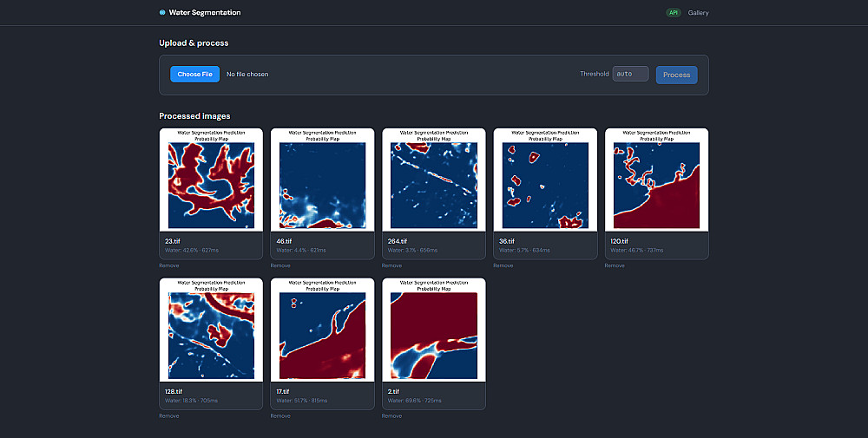Image resolution: width=868 pixels, height=438 pixels.
Task: Remove the 2.tif image
Action: [391, 415]
